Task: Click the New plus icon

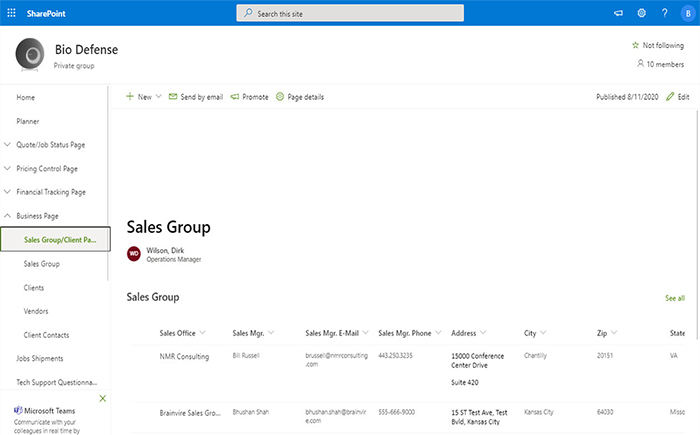Action: point(130,96)
